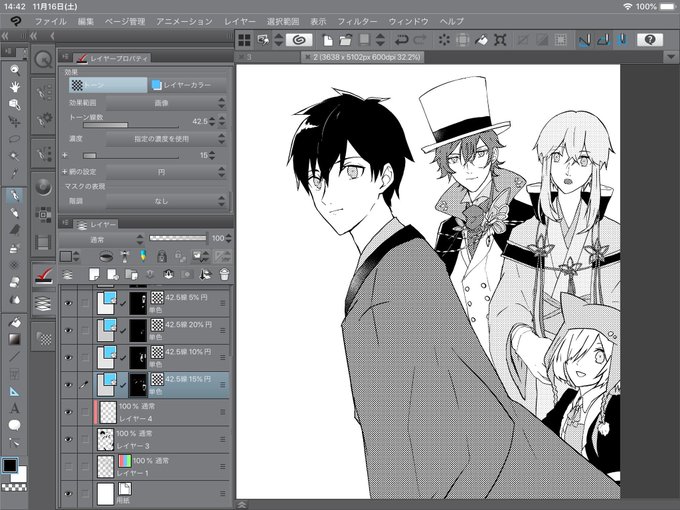Viewport: 680px width, 510px height.
Task: Click the トーン effect button
Action: point(108,85)
